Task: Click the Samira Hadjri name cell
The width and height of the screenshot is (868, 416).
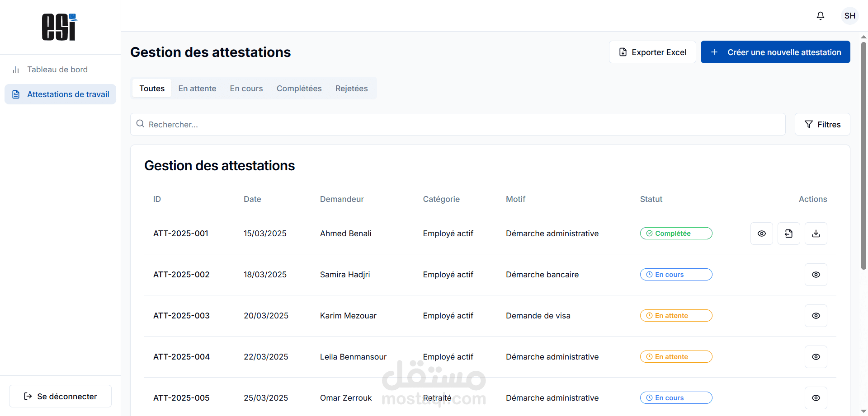Action: click(x=345, y=275)
